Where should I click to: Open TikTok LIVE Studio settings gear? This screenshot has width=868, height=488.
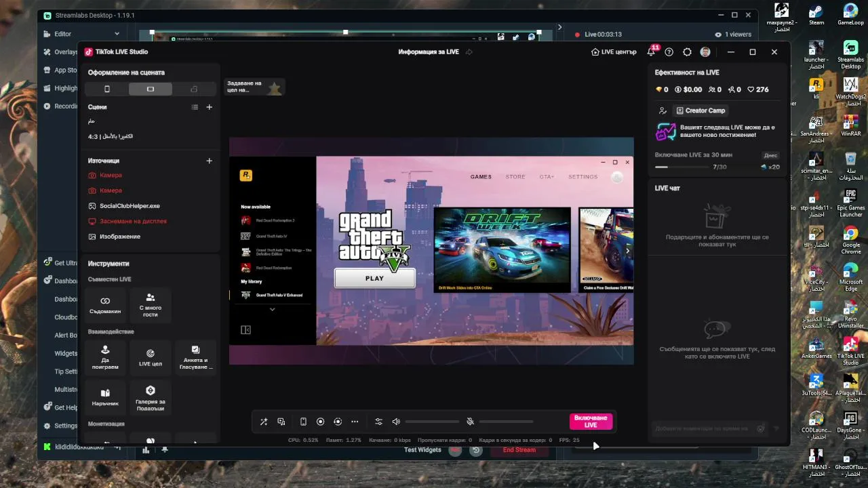point(687,52)
